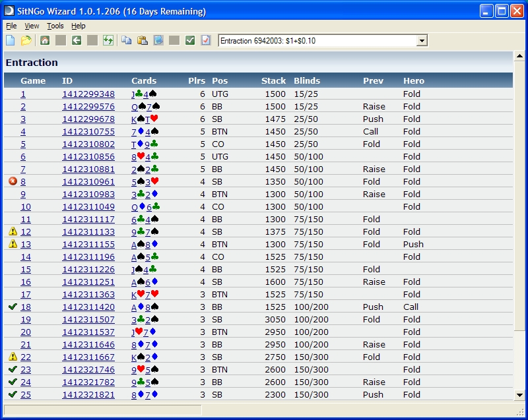Screen dimensions: 528x420
Task: Click the warning icon beside game 13
Action: pyautogui.click(x=13, y=244)
